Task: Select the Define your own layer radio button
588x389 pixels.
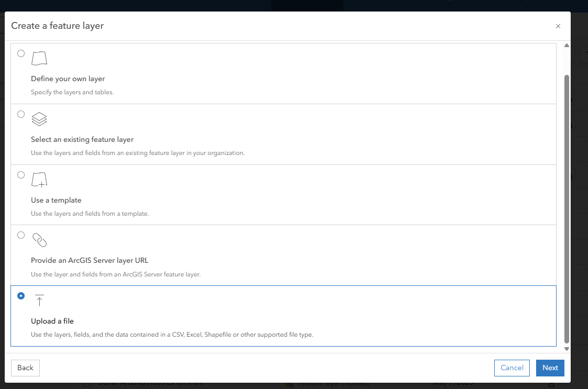Action: (21, 53)
